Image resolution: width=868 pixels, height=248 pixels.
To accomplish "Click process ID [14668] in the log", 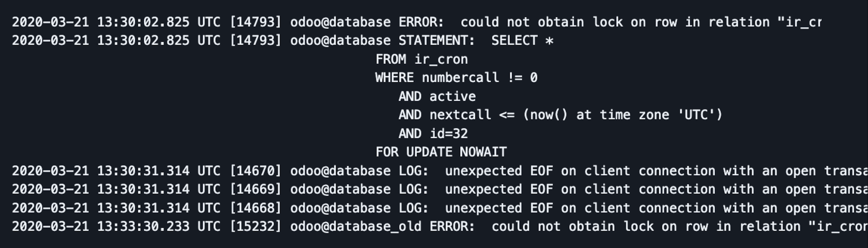I will pos(255,208).
